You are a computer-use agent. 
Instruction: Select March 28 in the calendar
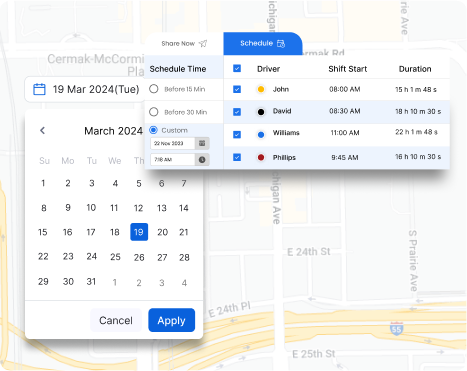coord(184,257)
